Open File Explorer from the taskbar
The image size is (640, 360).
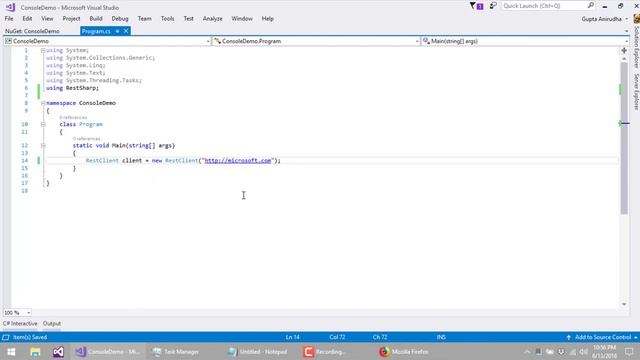coord(35,352)
